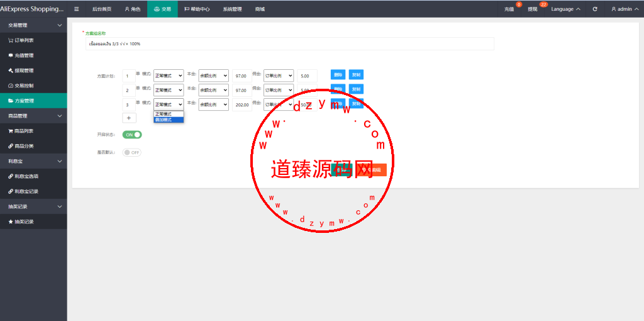Choose 正常模式 in the open dropdown list
Image resolution: width=644 pixels, height=321 pixels.
point(169,114)
